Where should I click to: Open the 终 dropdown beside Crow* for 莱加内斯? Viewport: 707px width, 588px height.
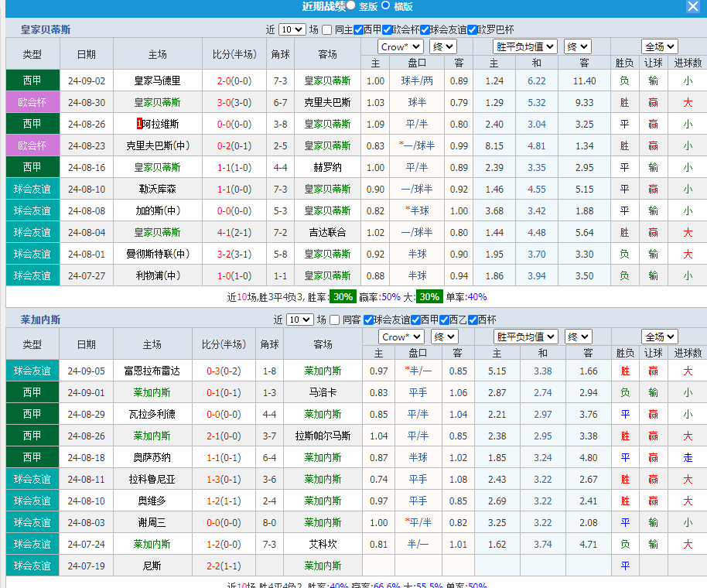(x=443, y=337)
